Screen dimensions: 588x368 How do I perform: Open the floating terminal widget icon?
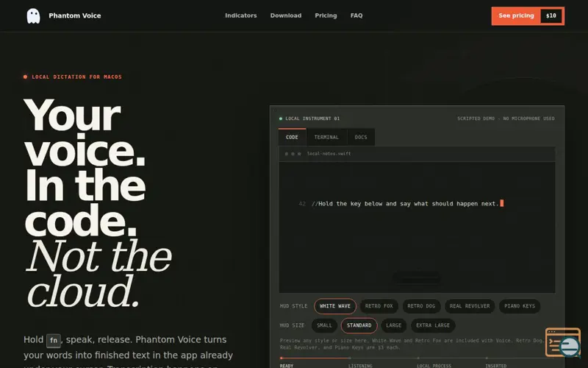(x=563, y=342)
